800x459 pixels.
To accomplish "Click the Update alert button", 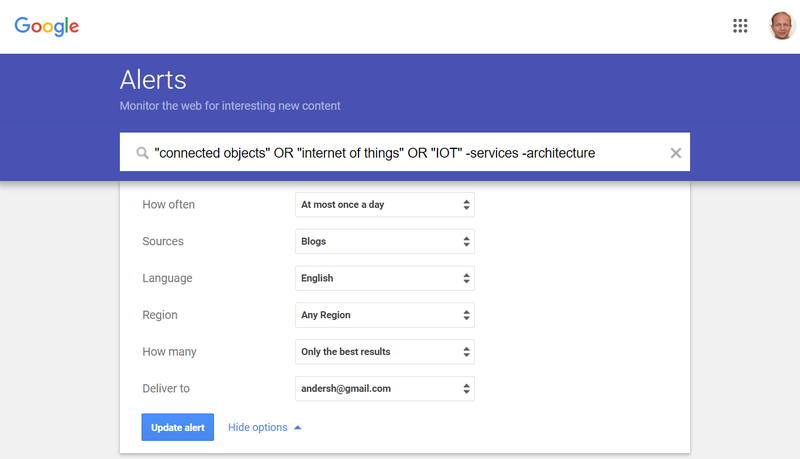I will [178, 427].
